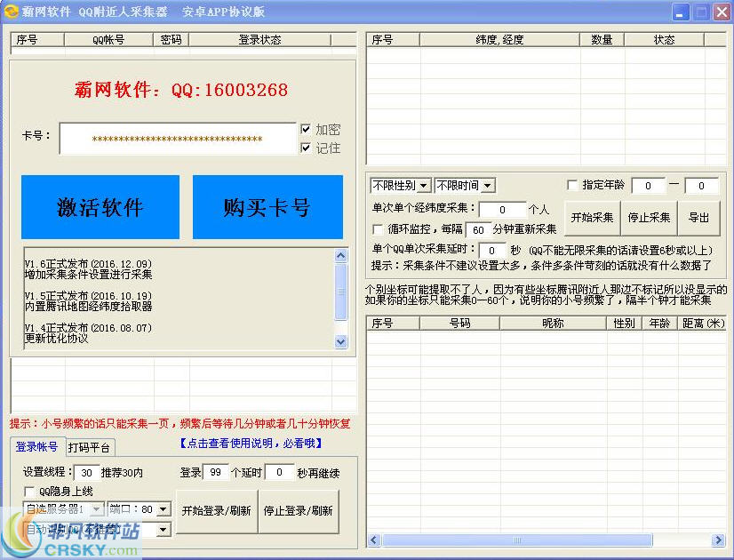
Task: Click the V1.4正式发布 changelog line
Action: (x=88, y=328)
